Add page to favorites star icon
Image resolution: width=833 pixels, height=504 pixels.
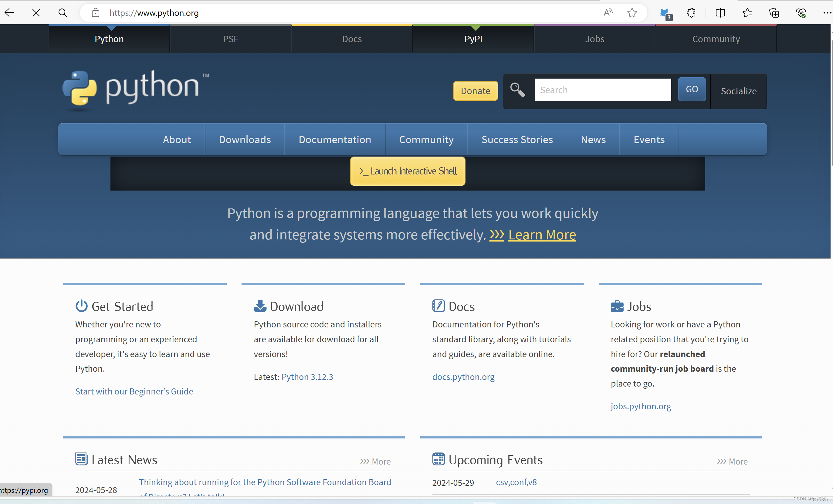point(632,13)
